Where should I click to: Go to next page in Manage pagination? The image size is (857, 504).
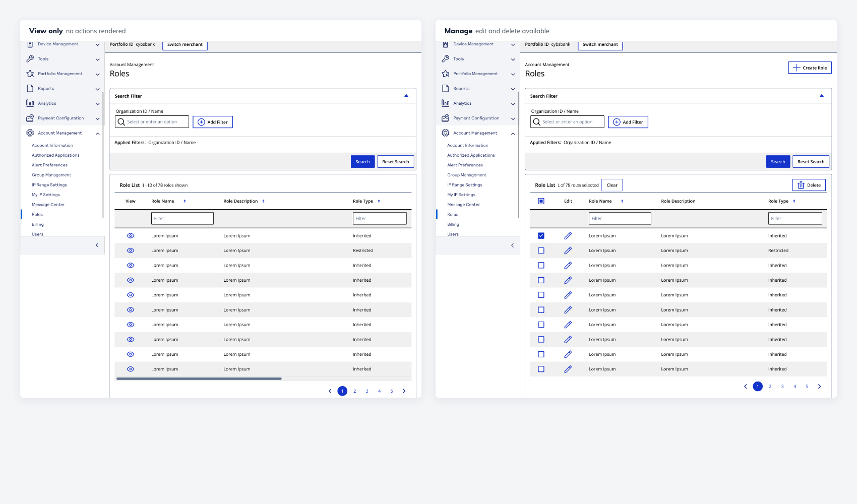point(819,387)
